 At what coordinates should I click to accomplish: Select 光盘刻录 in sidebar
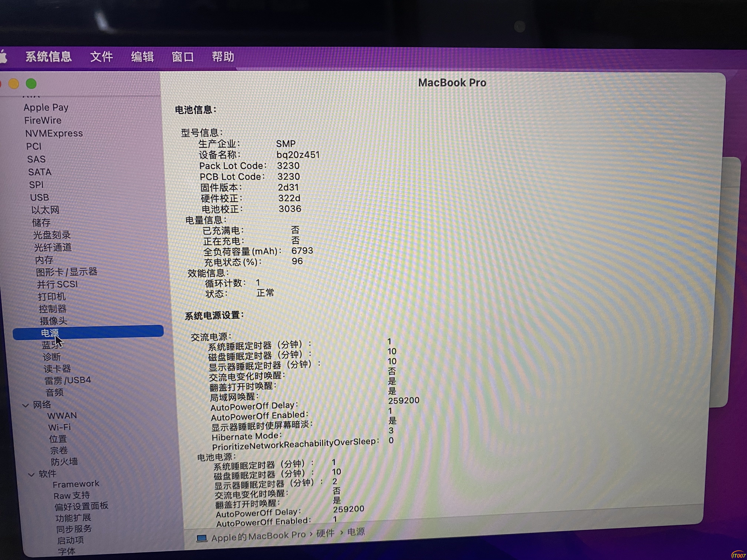point(52,235)
